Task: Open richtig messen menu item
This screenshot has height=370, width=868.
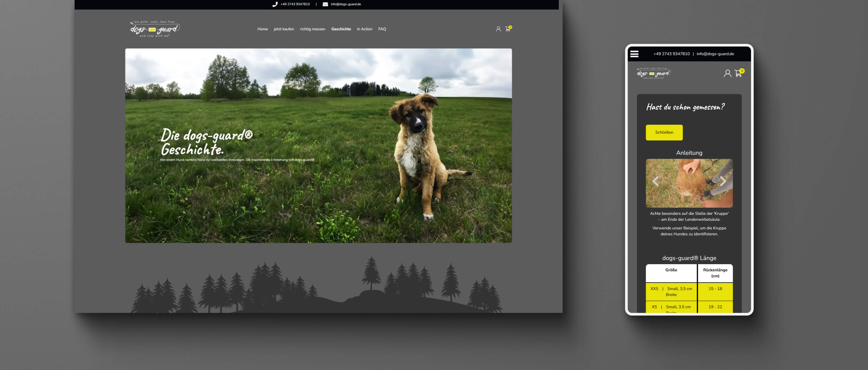Action: [x=312, y=29]
